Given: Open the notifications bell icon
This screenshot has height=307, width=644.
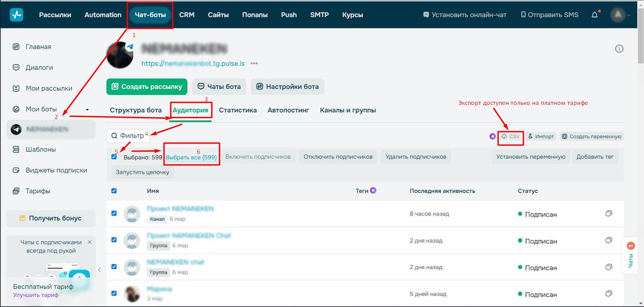Looking at the screenshot, I should tap(595, 15).
